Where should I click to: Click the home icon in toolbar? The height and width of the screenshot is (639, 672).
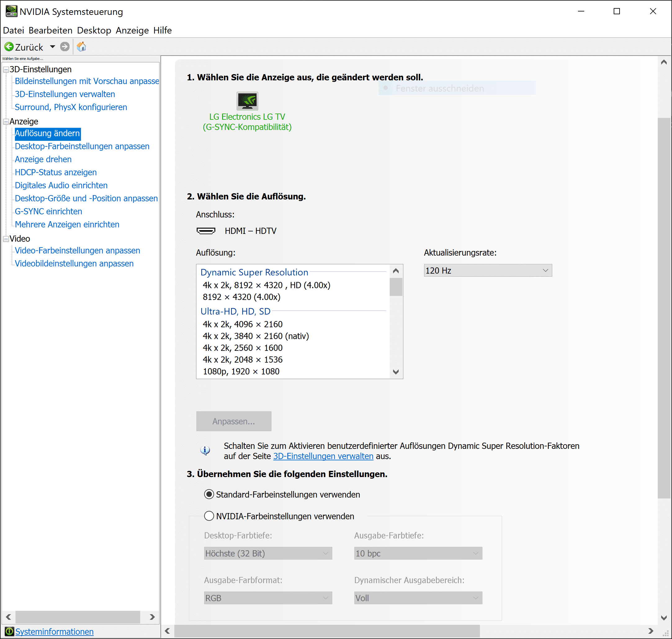[x=81, y=47]
